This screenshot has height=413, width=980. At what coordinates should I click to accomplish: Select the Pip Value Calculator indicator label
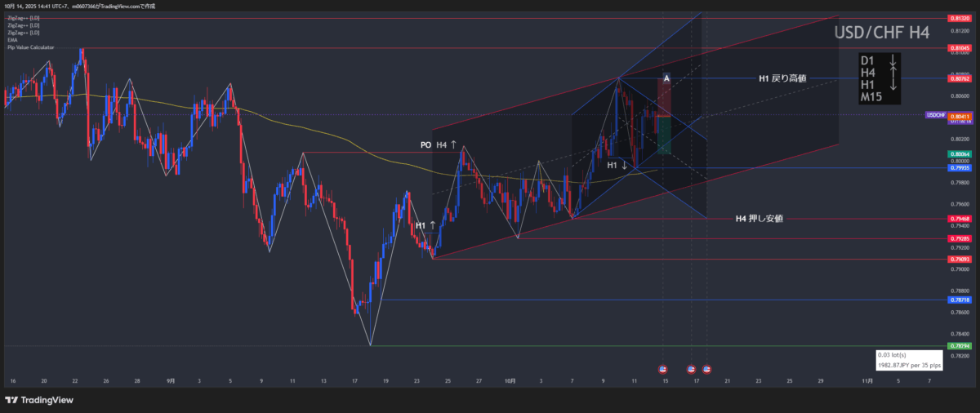[30, 47]
